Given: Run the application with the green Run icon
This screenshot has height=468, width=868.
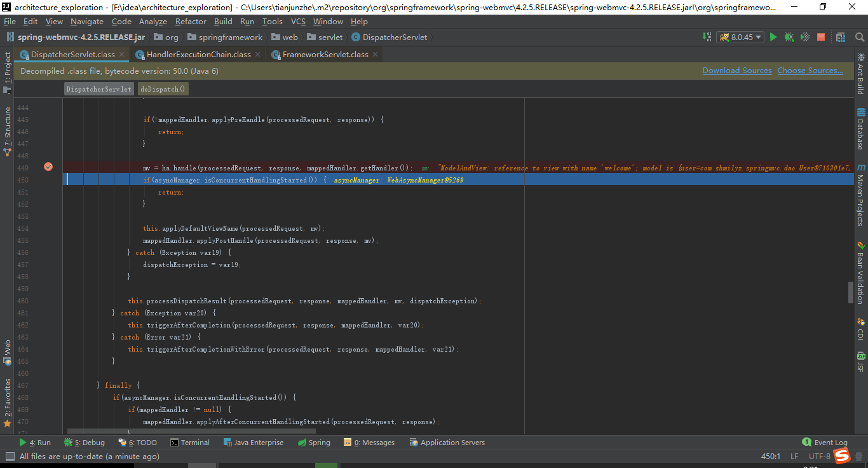Looking at the screenshot, I should [773, 37].
